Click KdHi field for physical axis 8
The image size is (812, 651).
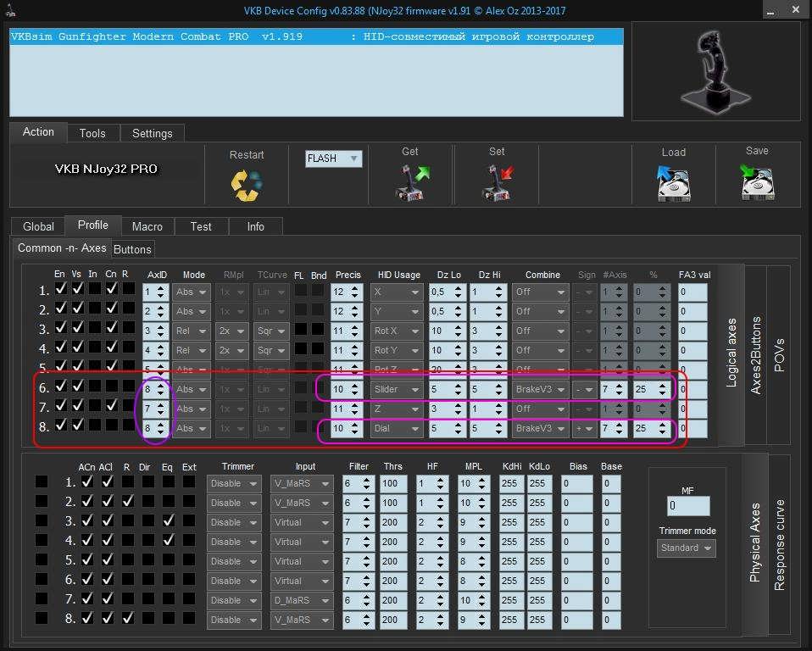(510, 620)
